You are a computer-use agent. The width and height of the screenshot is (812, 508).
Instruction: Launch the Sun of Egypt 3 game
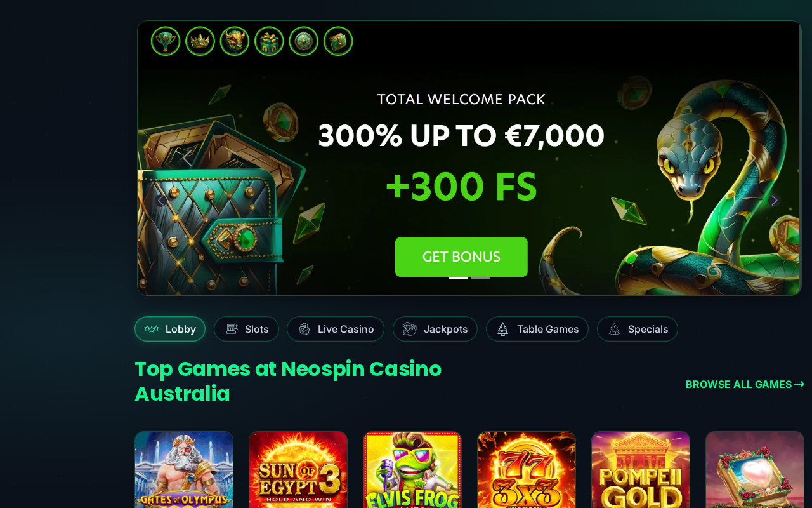pos(298,470)
